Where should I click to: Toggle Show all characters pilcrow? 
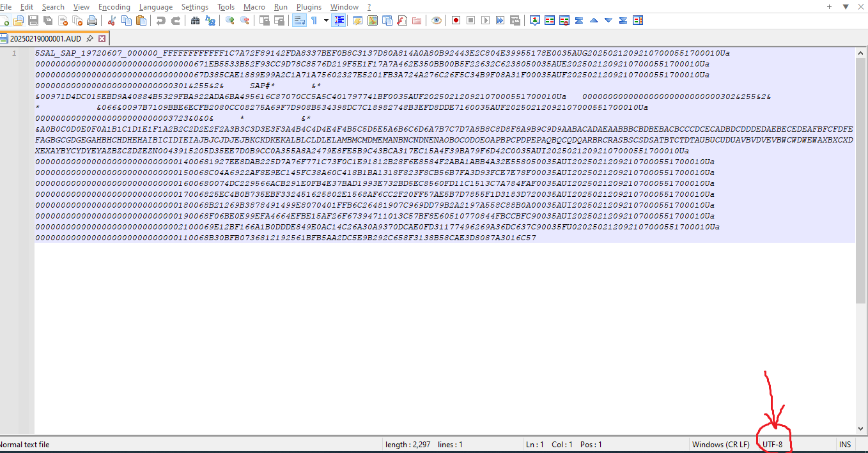pos(314,20)
